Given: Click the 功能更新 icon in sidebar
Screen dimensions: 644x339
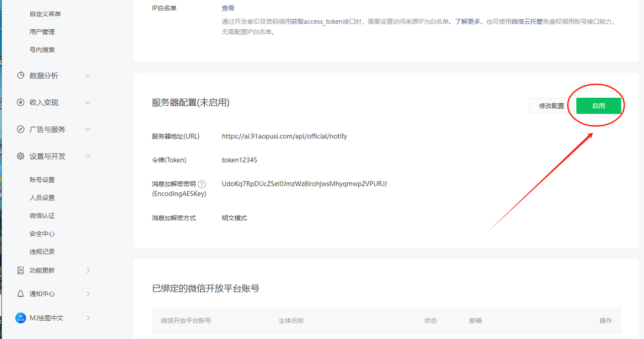Looking at the screenshot, I should coord(21,270).
